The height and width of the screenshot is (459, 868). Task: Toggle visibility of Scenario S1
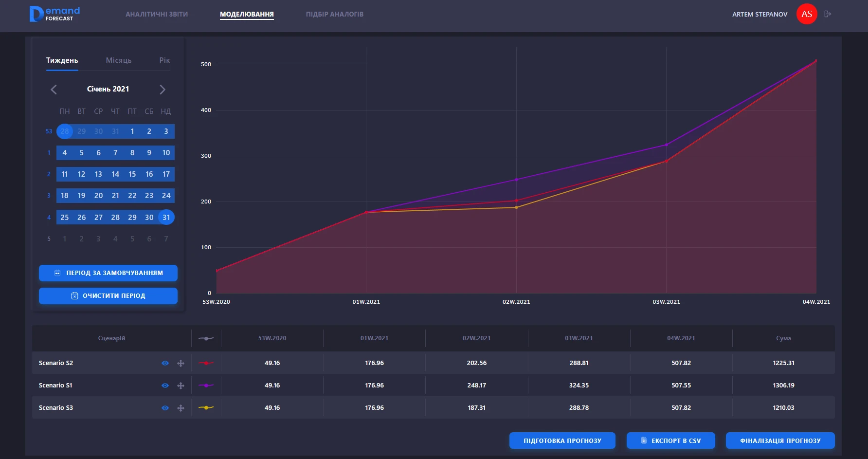165,386
